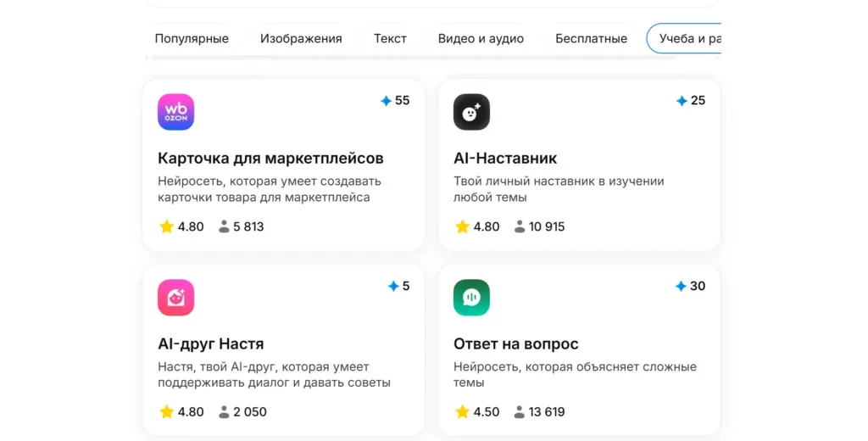Click the 4.80 rating in AI-Наставник card
The height and width of the screenshot is (441, 868).
[x=487, y=226]
